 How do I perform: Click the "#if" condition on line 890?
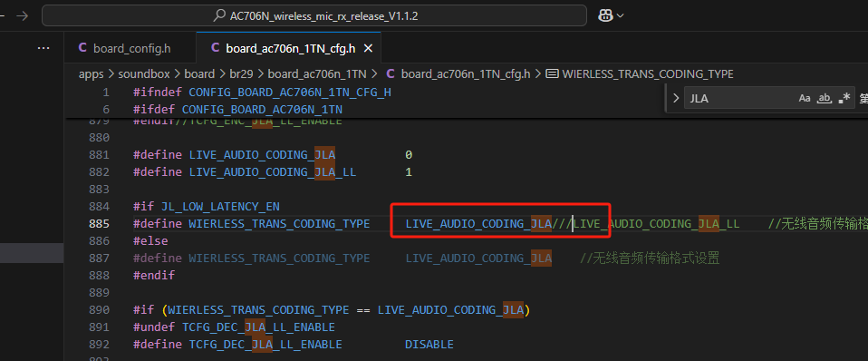[x=333, y=310]
